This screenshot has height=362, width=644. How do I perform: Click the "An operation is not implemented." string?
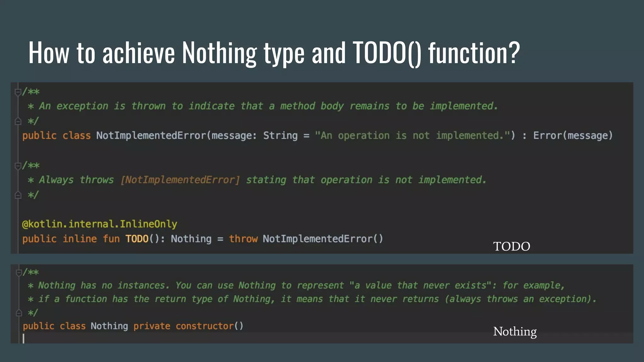click(x=412, y=136)
